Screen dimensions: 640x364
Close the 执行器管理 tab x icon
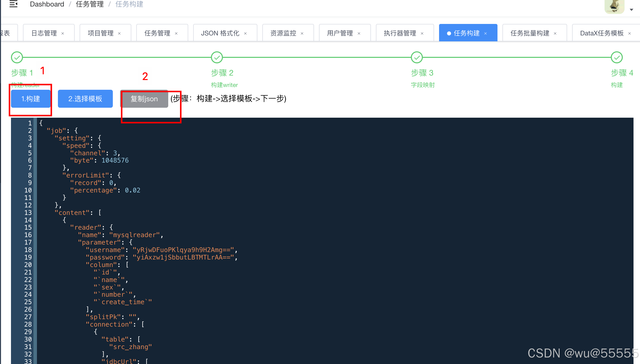(422, 33)
